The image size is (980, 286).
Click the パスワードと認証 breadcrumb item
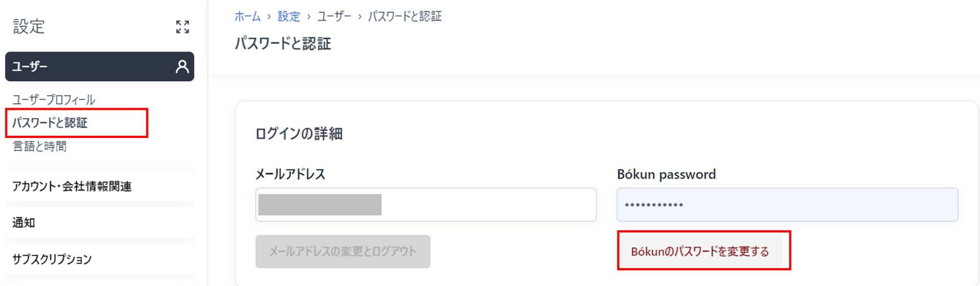(405, 16)
